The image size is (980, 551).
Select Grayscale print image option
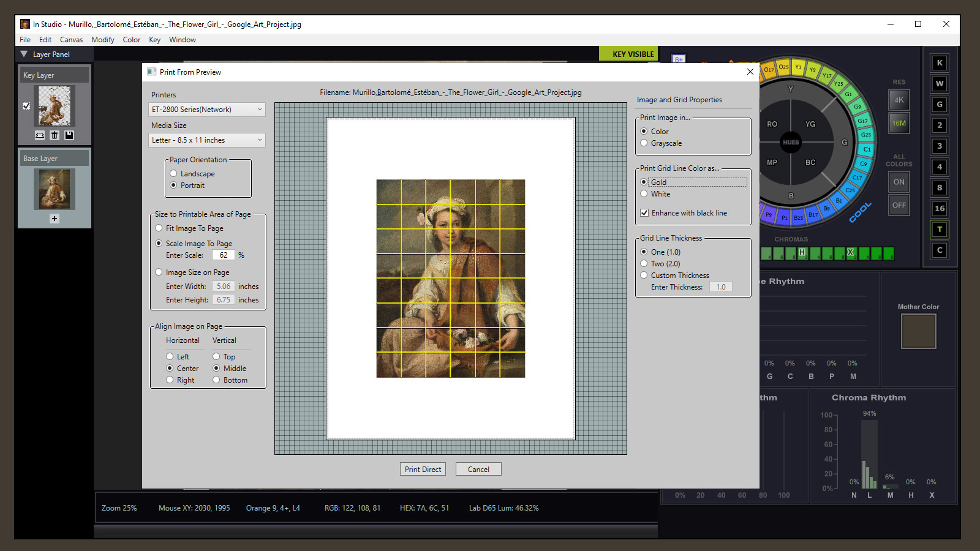point(644,143)
